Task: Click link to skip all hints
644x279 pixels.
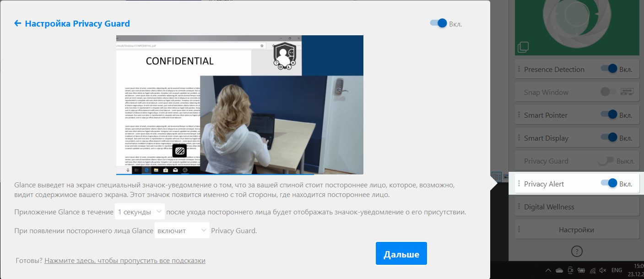Action: [x=125, y=260]
